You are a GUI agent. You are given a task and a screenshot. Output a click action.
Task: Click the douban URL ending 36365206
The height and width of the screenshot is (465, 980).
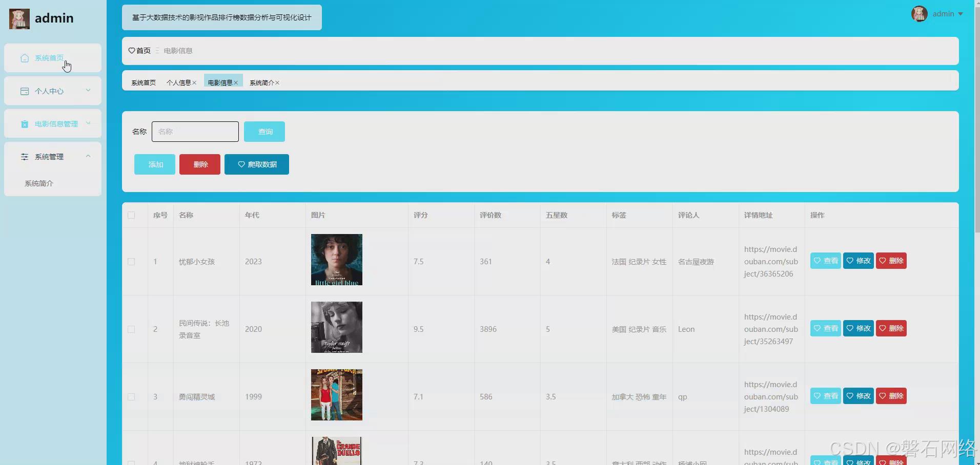tap(771, 262)
